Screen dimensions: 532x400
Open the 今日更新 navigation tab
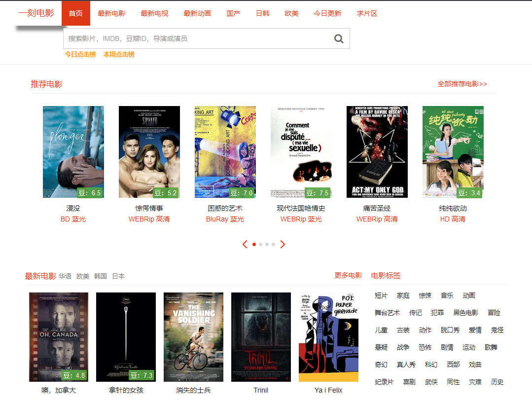tap(327, 13)
